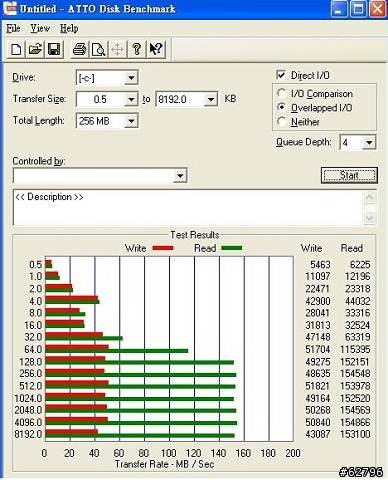Click the Start button
This screenshot has width=388, height=480.
pyautogui.click(x=349, y=175)
